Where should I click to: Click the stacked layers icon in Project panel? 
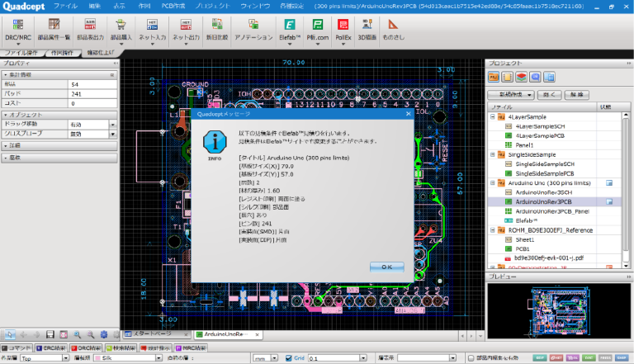[x=521, y=77]
